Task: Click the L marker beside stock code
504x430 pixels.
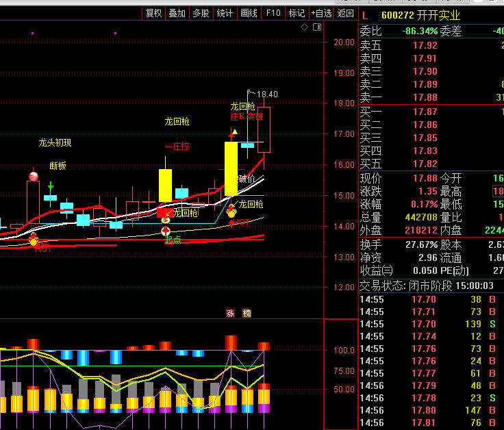Action: (365, 15)
